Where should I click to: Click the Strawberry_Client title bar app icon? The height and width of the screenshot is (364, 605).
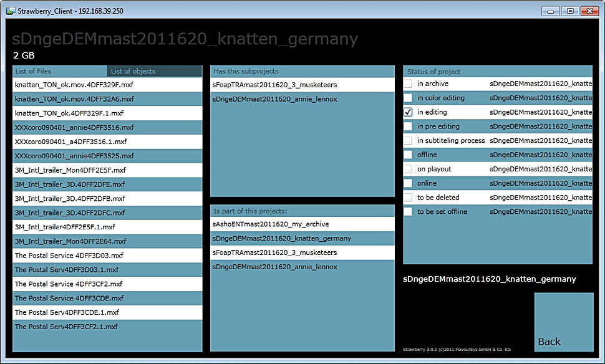point(10,11)
